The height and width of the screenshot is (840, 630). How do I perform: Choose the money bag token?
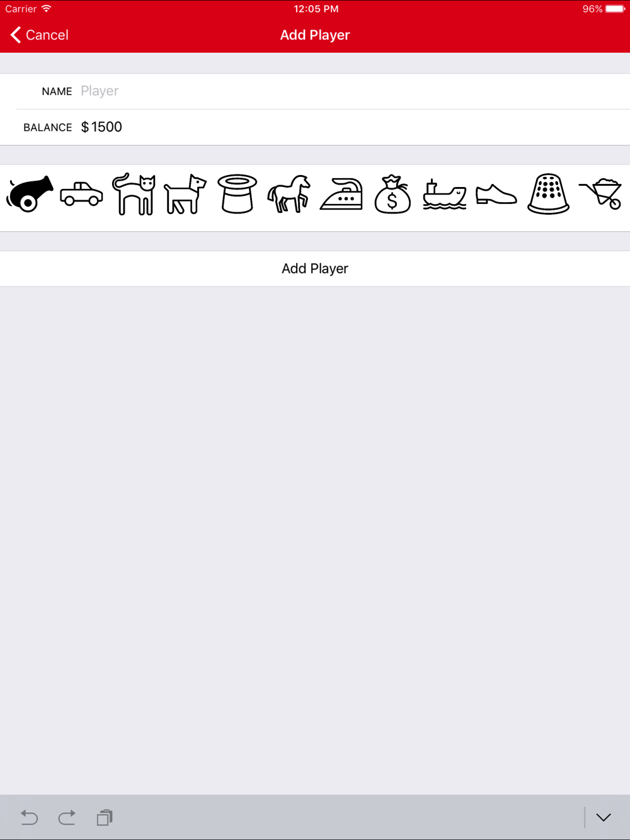392,194
